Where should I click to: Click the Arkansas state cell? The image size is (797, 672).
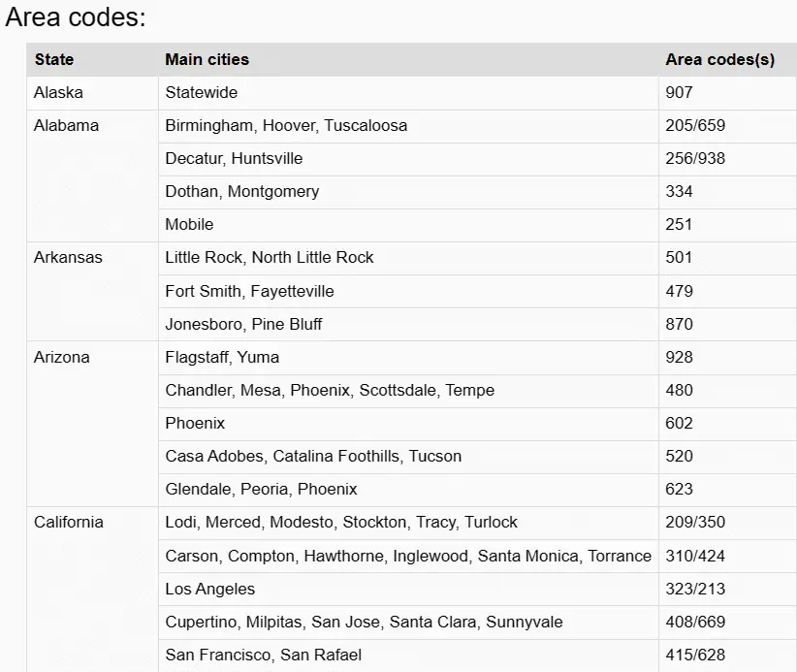pos(92,291)
